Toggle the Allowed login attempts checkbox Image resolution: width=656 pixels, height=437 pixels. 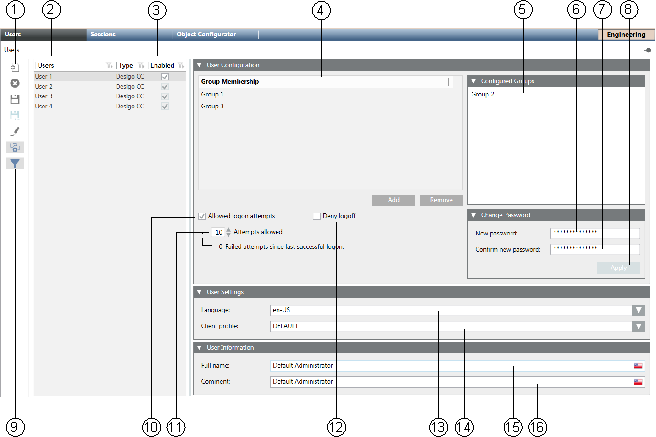[x=203, y=215]
